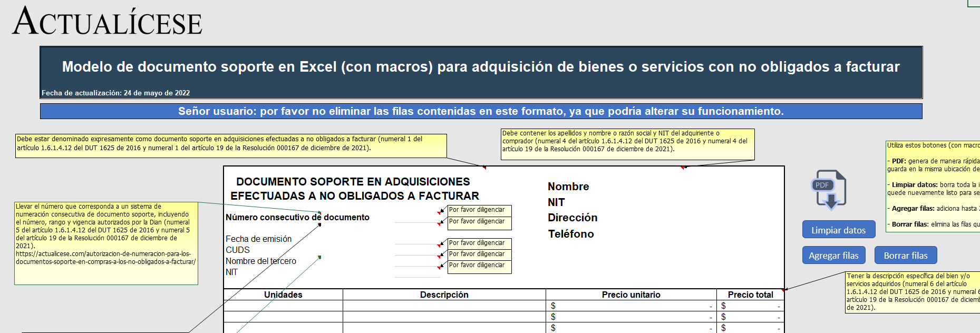Select the 'Llevar el número que corresponda' note

(106, 243)
